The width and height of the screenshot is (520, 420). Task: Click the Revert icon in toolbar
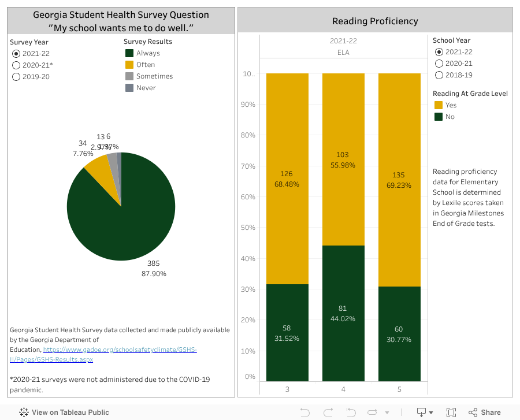click(351, 412)
